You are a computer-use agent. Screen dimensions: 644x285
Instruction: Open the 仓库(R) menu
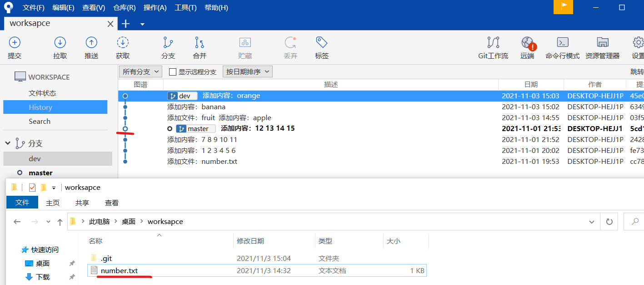pos(125,8)
